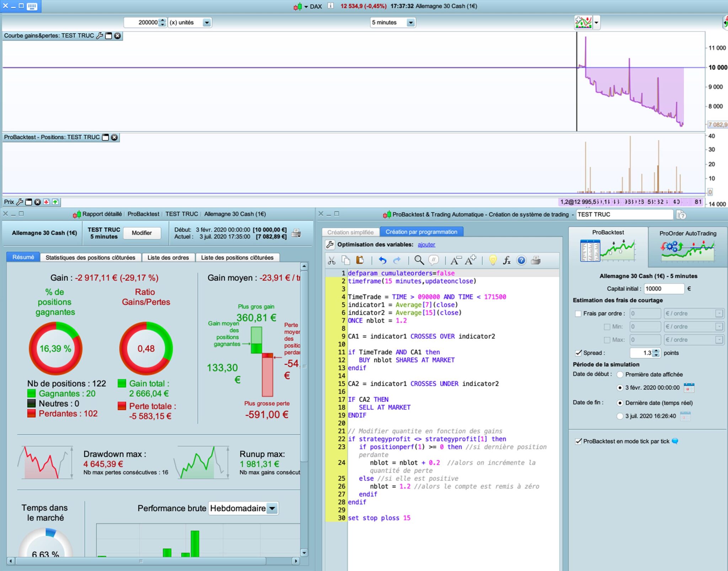
Task: Enable the Frais par ordre checkbox
Action: (578, 313)
